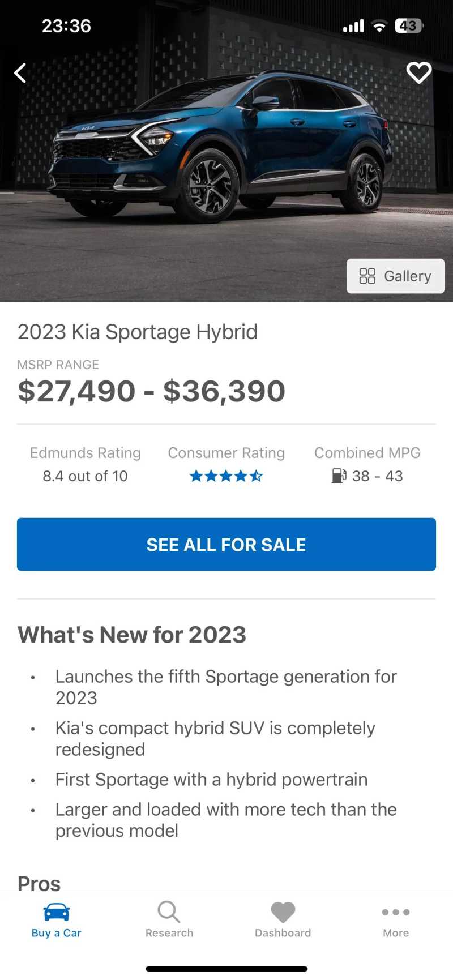Tap the three-dot More icon
453x980 pixels.
click(x=396, y=912)
